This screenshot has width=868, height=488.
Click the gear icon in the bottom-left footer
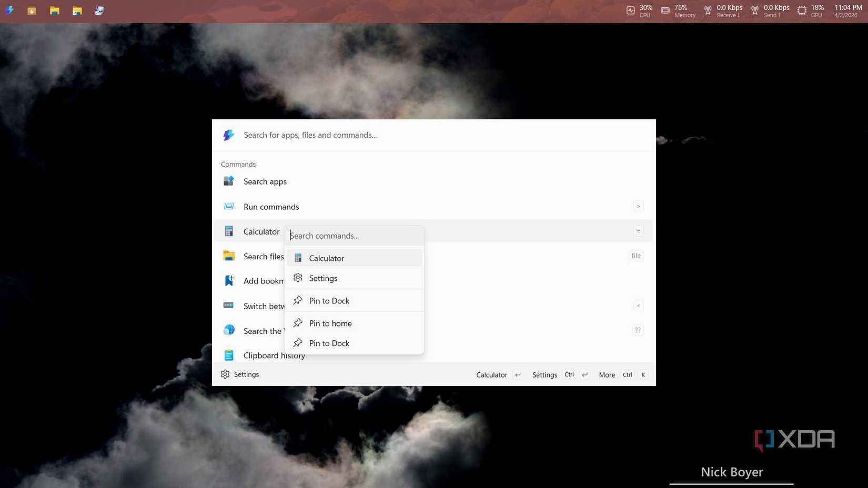(225, 374)
